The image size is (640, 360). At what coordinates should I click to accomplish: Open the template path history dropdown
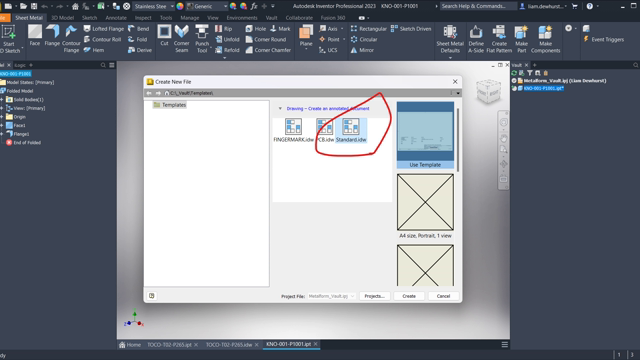click(458, 93)
